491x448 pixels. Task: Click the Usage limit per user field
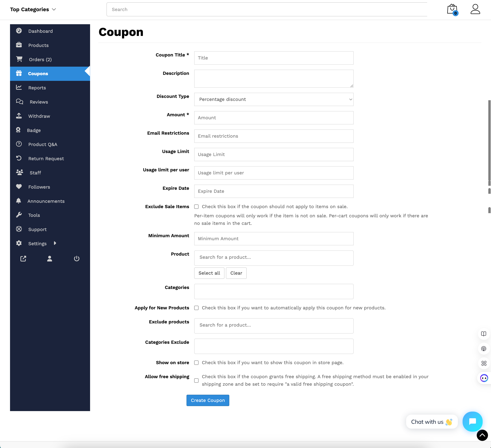274,173
